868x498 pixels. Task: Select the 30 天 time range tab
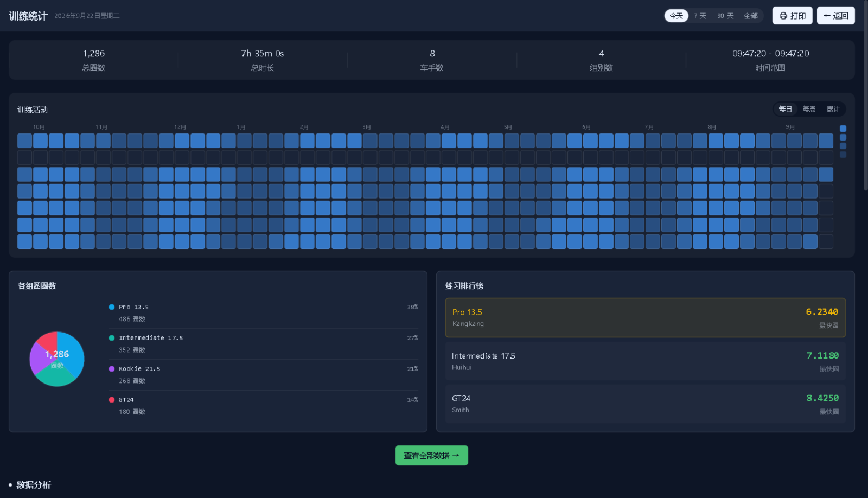(x=725, y=16)
